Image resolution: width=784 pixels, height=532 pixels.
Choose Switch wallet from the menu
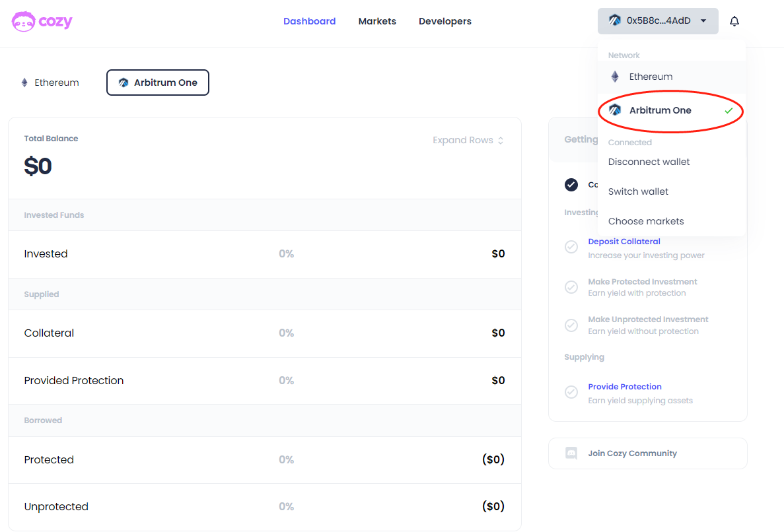(638, 191)
